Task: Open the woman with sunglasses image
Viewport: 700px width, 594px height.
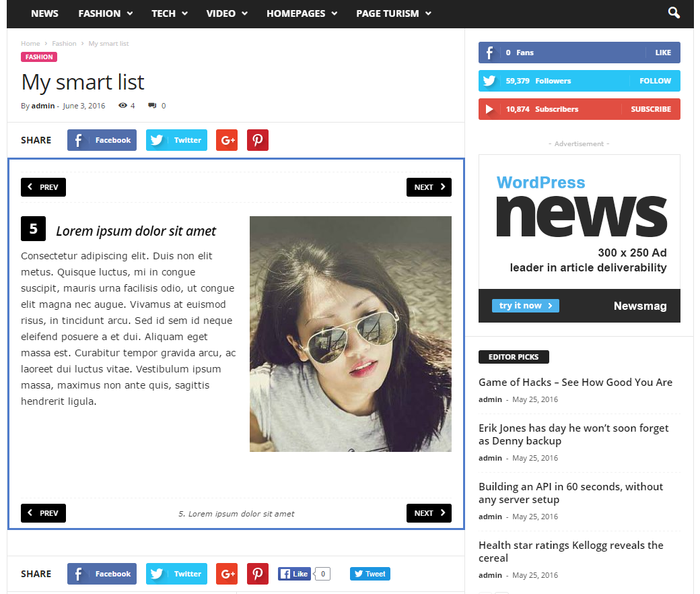Action: click(351, 334)
